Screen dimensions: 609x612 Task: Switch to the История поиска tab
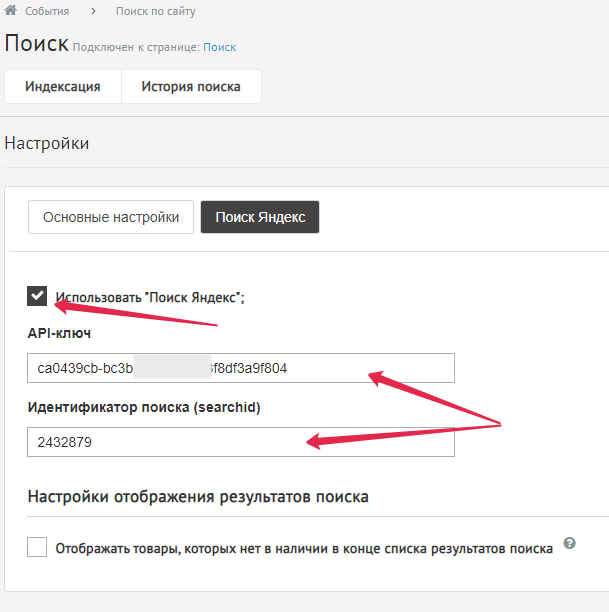coord(191,86)
